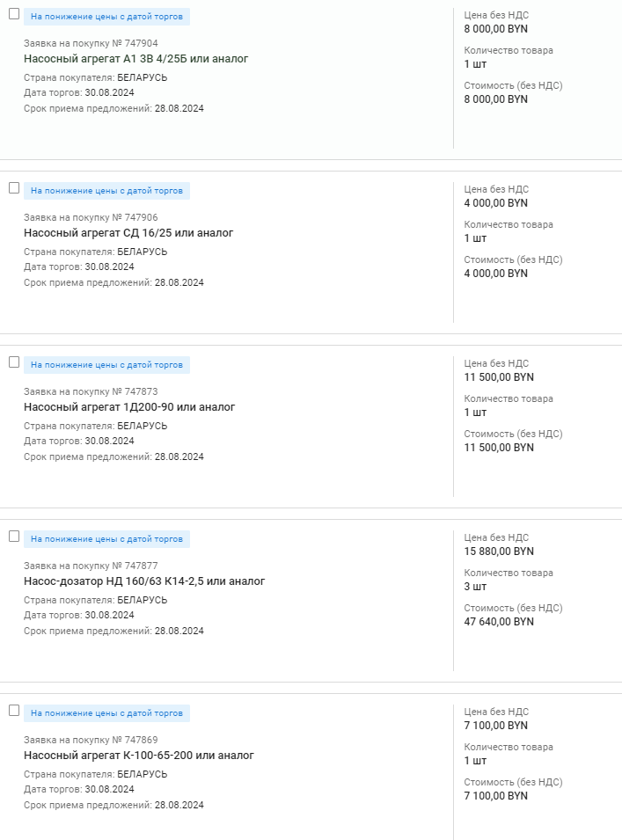Enable checkbox next to request № 747869

click(x=14, y=711)
